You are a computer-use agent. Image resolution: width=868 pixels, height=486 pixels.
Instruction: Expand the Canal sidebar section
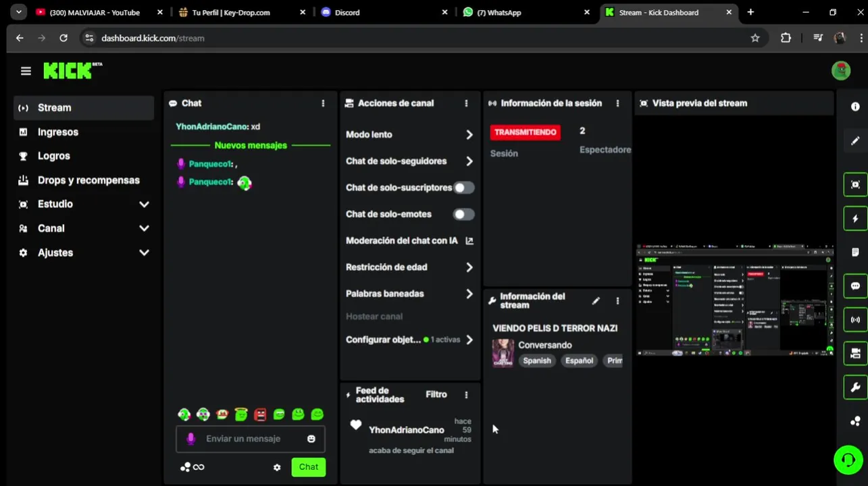(x=144, y=228)
